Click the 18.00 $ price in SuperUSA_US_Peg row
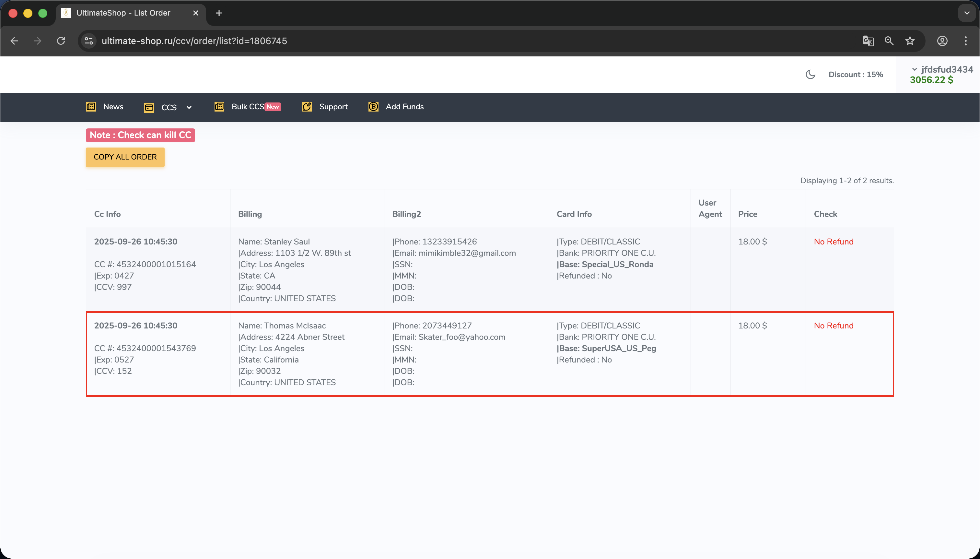Screen dimensions: 980x559 click(x=752, y=326)
